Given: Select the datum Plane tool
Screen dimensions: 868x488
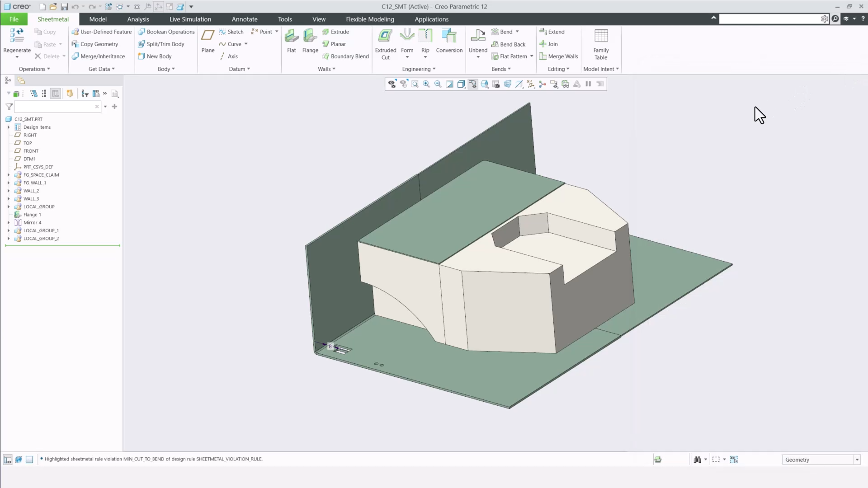Looking at the screenshot, I should coord(208,41).
